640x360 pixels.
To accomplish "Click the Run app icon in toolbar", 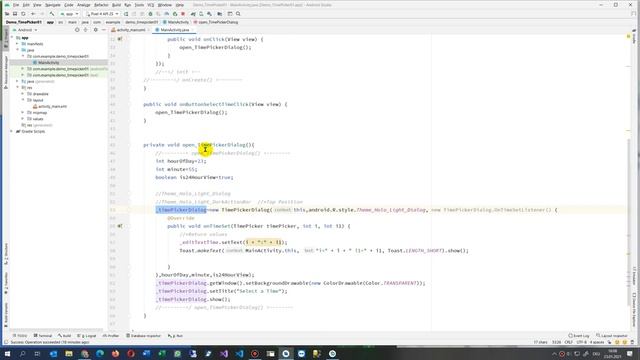I will pyautogui.click(x=126, y=14).
